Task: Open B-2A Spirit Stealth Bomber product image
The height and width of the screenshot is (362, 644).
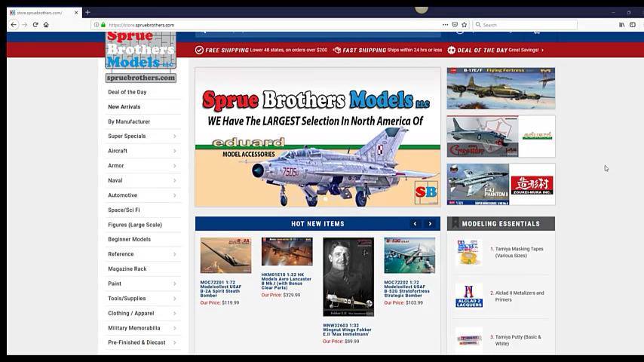Action: [225, 255]
